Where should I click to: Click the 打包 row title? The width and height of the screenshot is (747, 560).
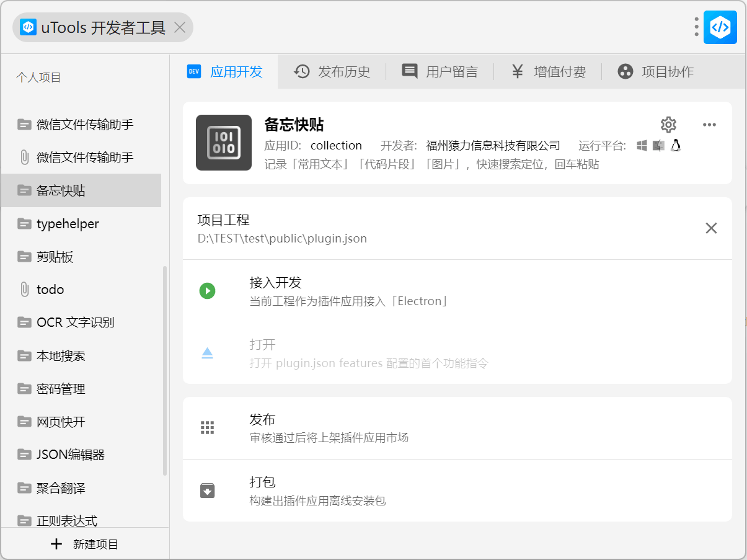pyautogui.click(x=262, y=482)
